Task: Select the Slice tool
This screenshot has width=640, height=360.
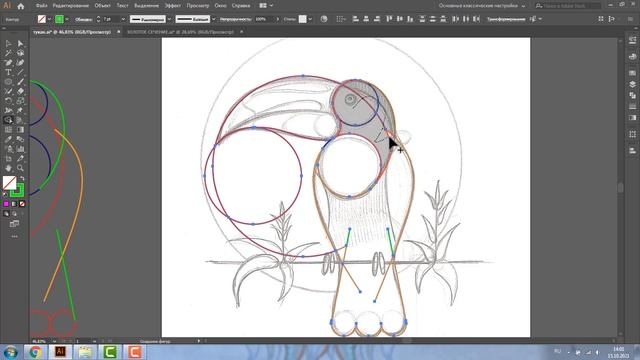Action: click(x=20, y=158)
